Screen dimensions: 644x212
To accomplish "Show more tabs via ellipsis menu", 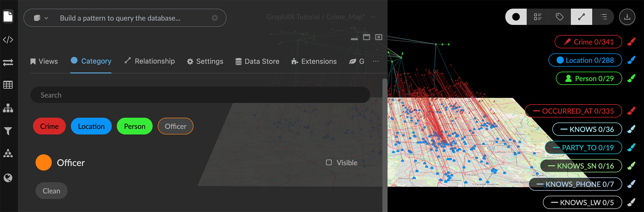I will point(376,61).
